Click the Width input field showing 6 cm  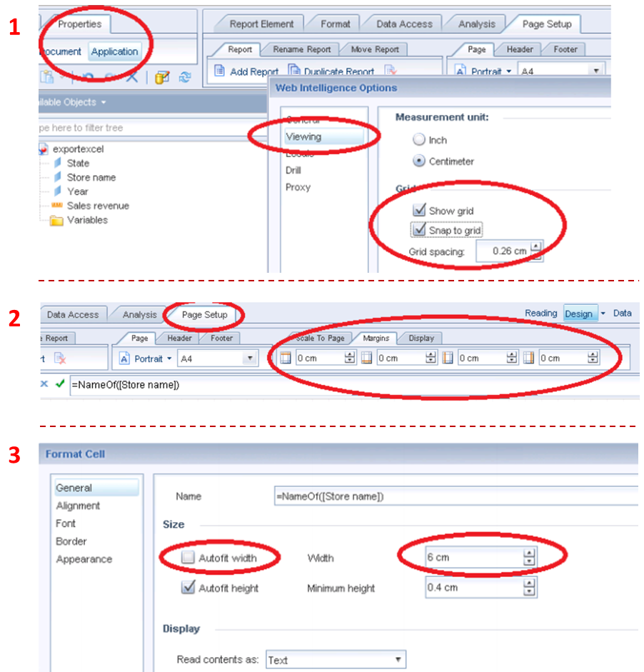[x=474, y=557]
